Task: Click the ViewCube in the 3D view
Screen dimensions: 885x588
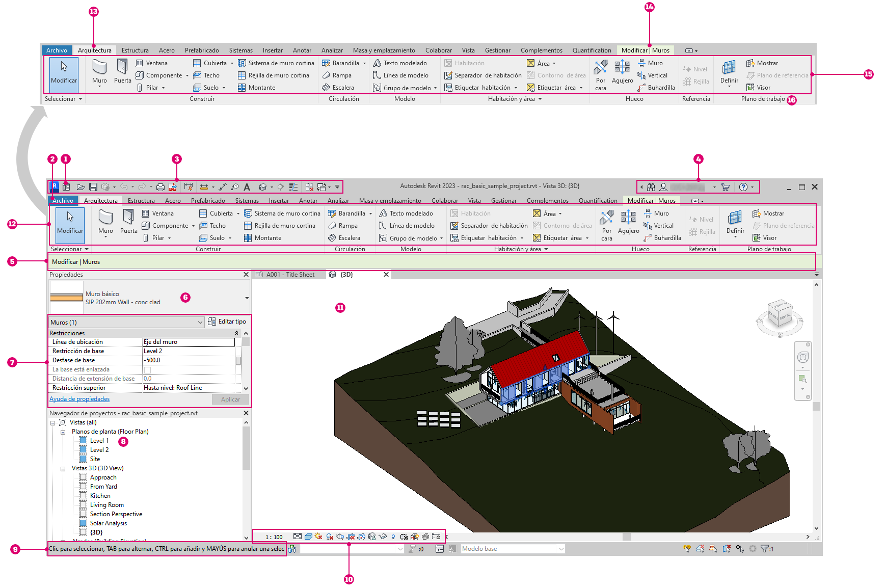Action: pos(780,314)
